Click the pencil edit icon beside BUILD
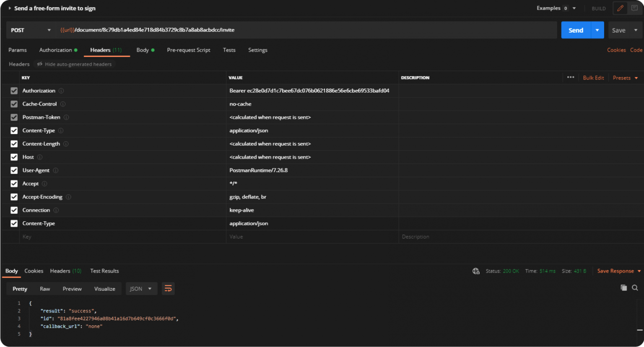 coord(620,8)
